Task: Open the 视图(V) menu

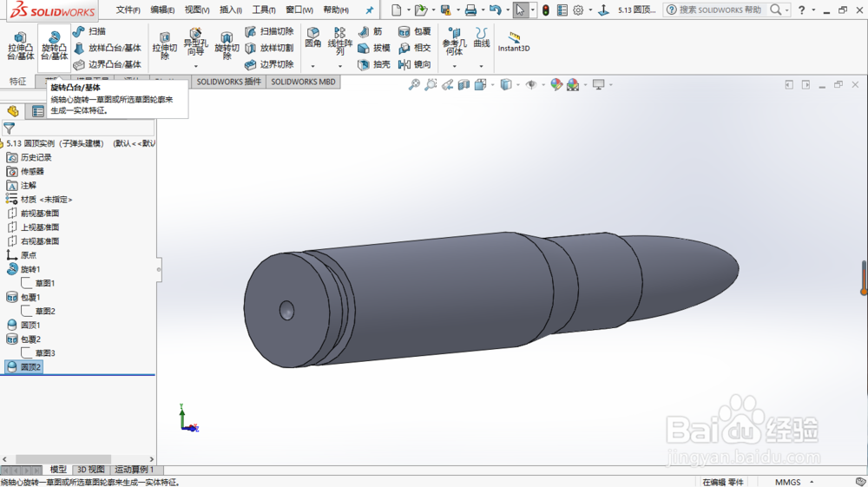Action: (x=197, y=10)
